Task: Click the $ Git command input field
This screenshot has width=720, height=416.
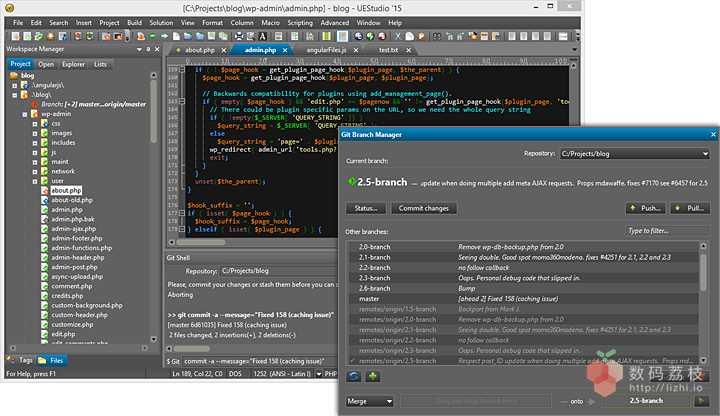Action: click(260, 361)
